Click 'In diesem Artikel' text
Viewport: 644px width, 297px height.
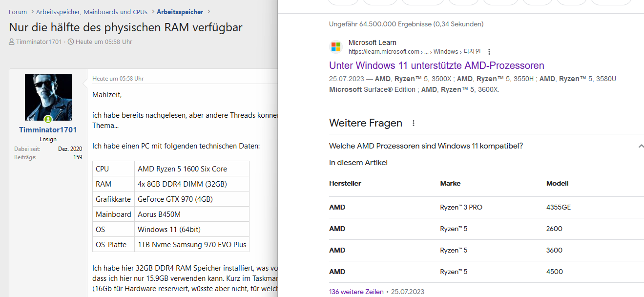[x=358, y=163]
